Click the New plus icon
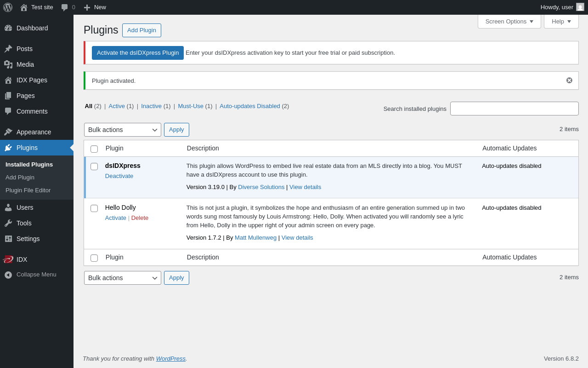 [x=87, y=7]
